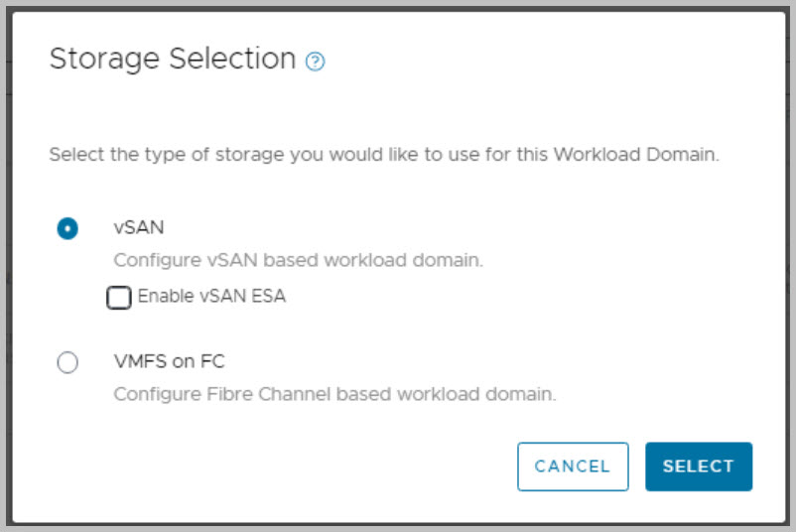Click the vSAN based workload domain description
This screenshot has width=796, height=532.
coord(298,261)
